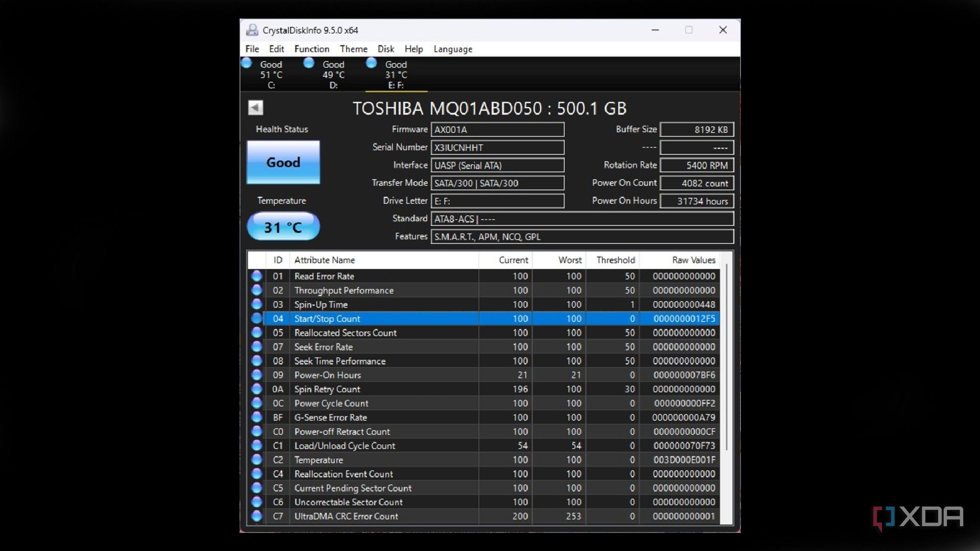Click the Power On Hours value box

click(x=697, y=201)
